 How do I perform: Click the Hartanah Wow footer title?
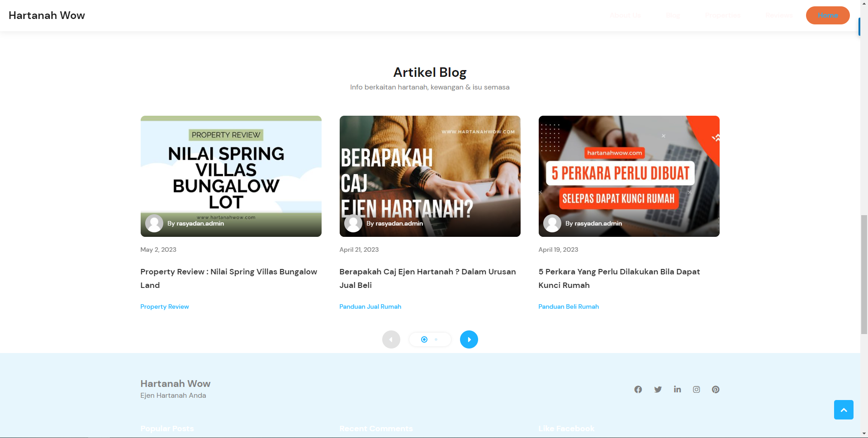pyautogui.click(x=175, y=384)
